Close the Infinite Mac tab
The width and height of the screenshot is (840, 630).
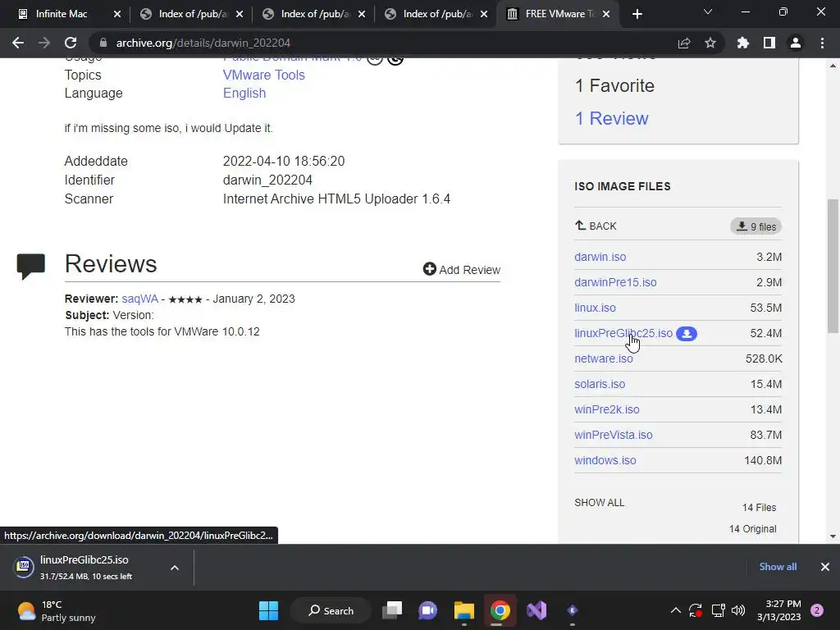pos(117,15)
